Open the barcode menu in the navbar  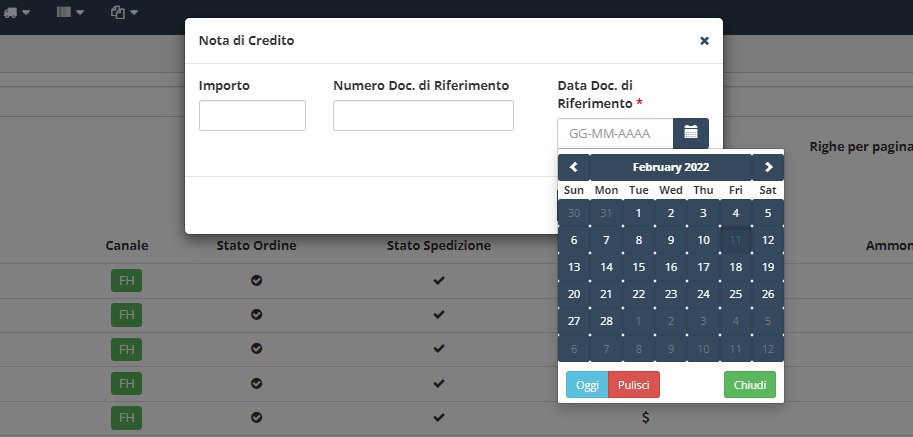click(69, 12)
